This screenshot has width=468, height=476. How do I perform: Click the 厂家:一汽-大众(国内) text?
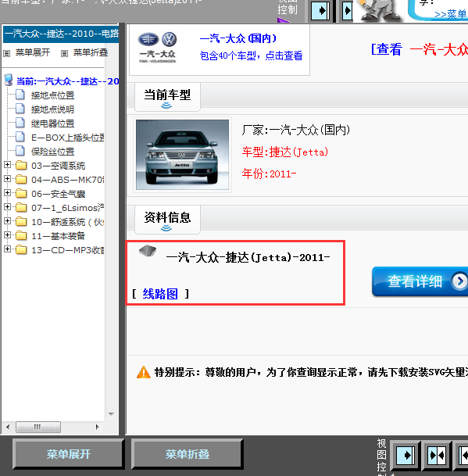coord(295,130)
